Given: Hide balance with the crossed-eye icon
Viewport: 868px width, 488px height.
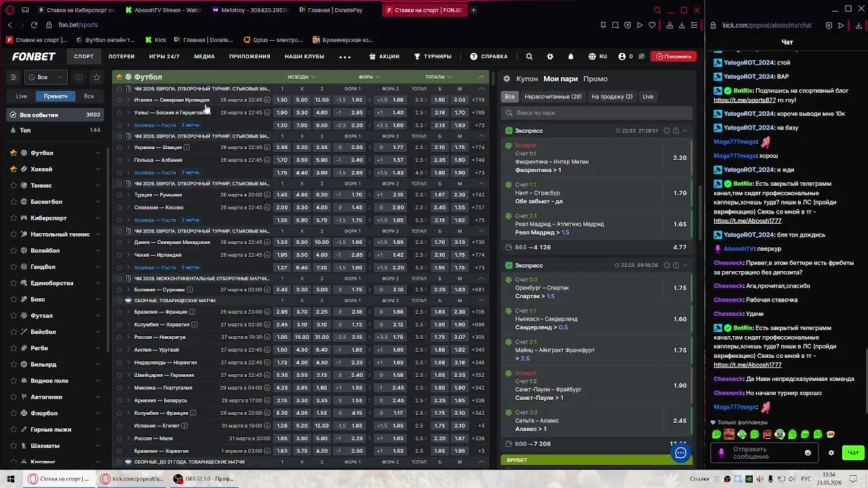Looking at the screenshot, I should 642,57.
